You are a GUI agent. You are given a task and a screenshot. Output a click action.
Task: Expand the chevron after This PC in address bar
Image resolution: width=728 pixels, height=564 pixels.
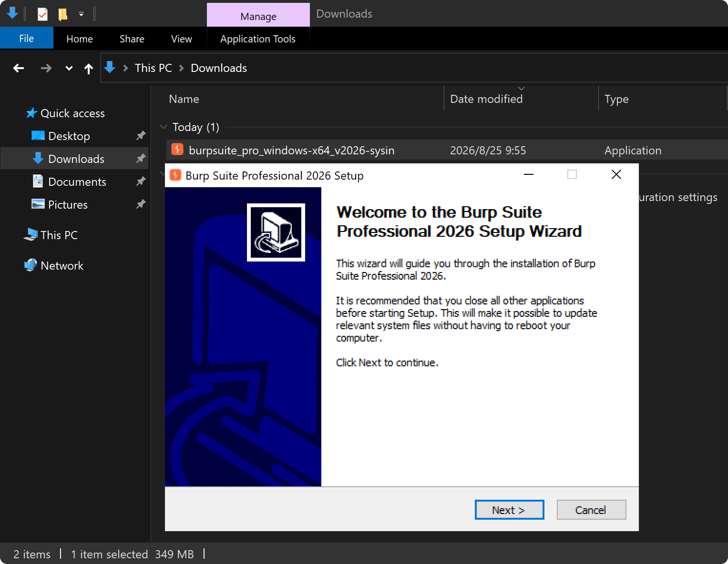click(x=182, y=68)
